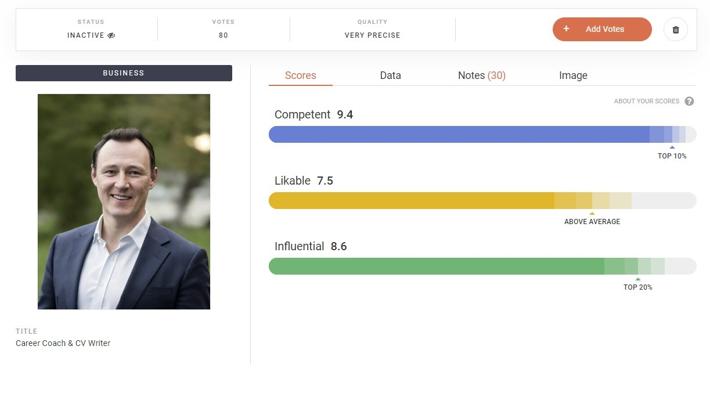Screen dimensions: 710x400
Task: Click the Career Coach & CV Writer title
Action: [x=63, y=344]
